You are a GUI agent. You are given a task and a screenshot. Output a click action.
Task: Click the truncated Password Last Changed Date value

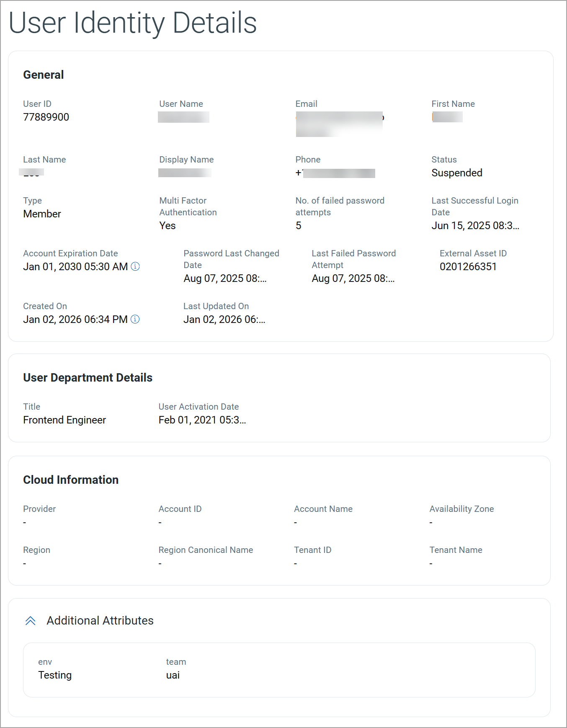tap(225, 279)
